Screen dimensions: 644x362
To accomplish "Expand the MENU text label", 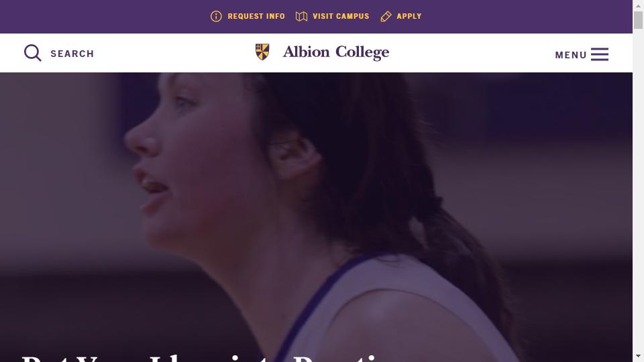I will point(570,55).
